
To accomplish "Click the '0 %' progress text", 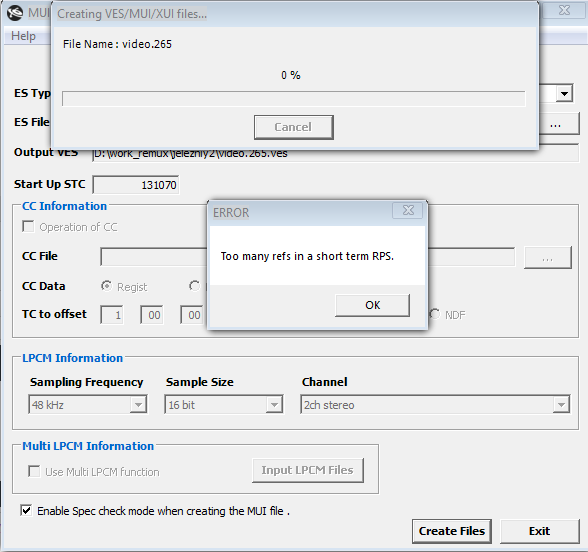I will click(291, 75).
